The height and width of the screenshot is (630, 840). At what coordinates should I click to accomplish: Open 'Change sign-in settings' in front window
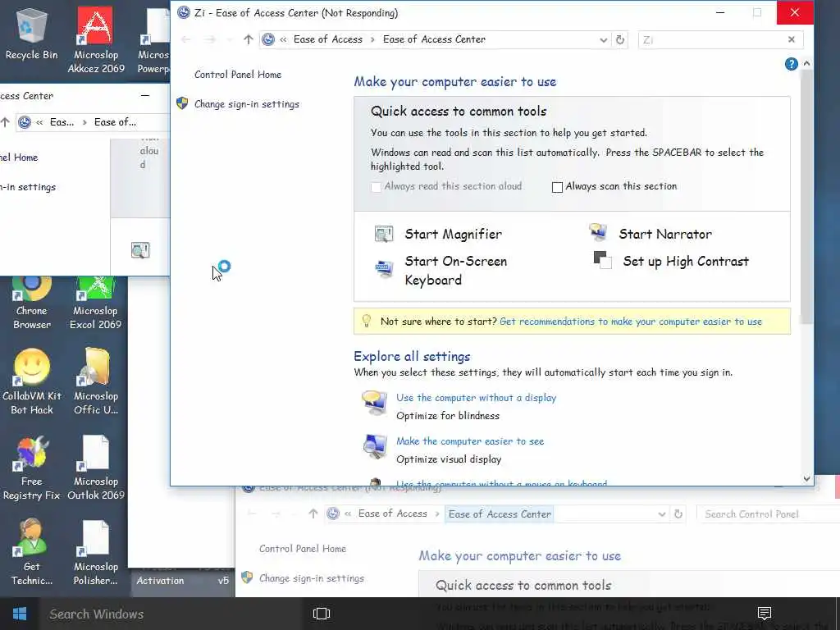point(247,104)
